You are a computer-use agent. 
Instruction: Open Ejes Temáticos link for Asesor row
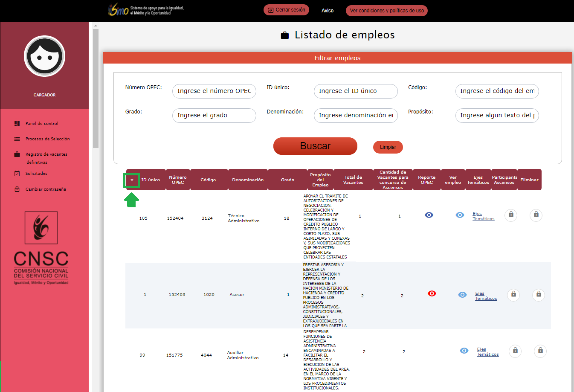click(486, 296)
